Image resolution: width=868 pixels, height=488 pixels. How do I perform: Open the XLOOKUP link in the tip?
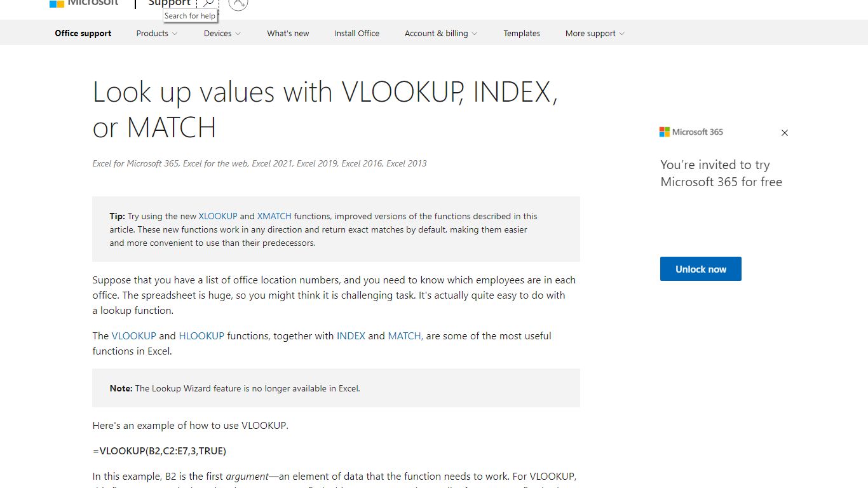pos(218,216)
